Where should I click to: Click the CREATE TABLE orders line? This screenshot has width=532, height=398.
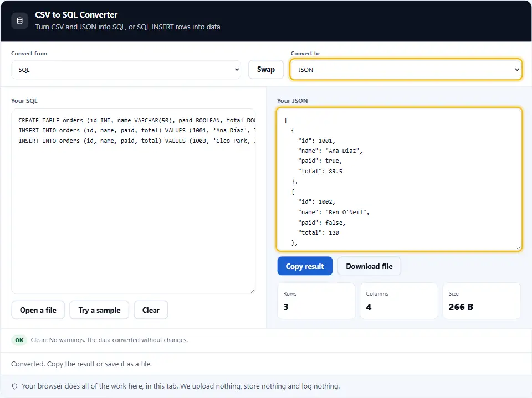[137, 120]
